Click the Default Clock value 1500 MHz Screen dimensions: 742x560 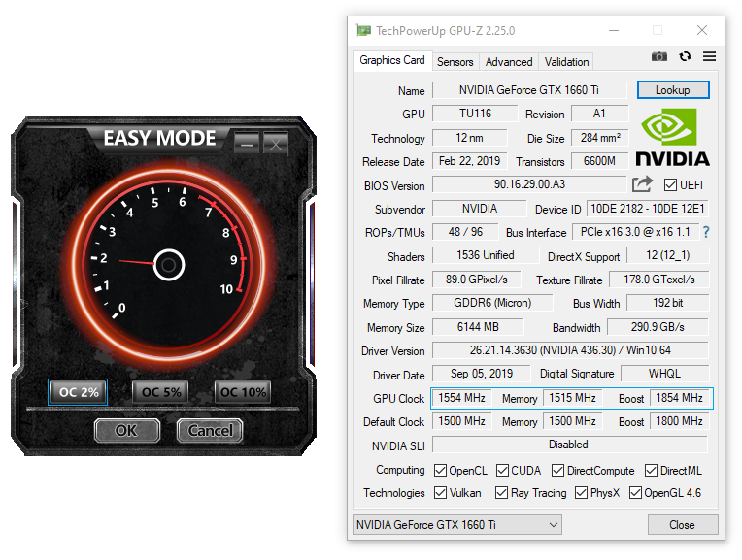coord(462,421)
